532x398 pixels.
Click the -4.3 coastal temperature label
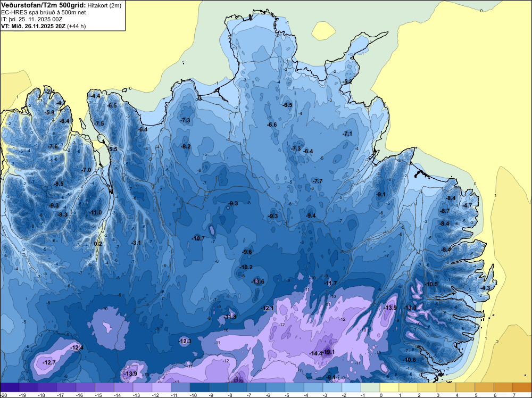point(486,288)
